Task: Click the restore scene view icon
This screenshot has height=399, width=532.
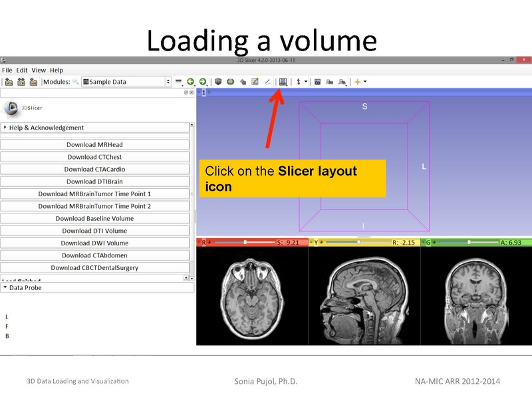Action: [x=342, y=82]
